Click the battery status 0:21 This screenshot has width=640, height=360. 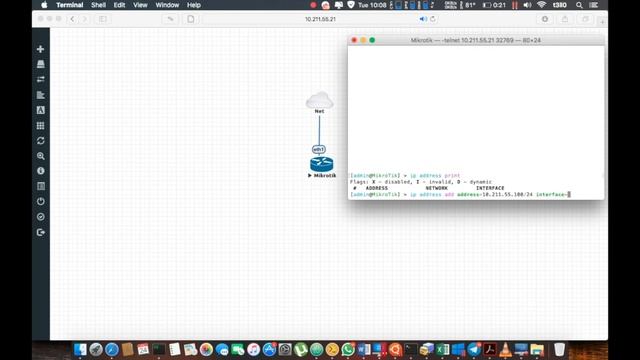click(x=494, y=5)
